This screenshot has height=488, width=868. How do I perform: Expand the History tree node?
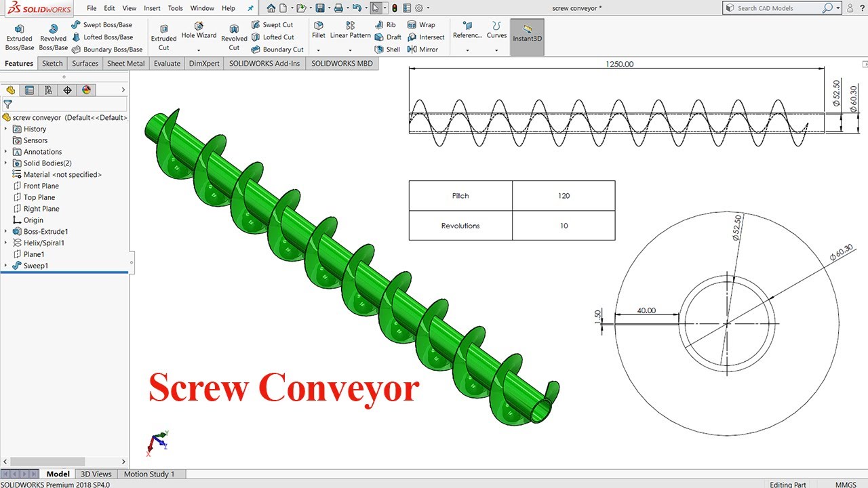(6, 129)
